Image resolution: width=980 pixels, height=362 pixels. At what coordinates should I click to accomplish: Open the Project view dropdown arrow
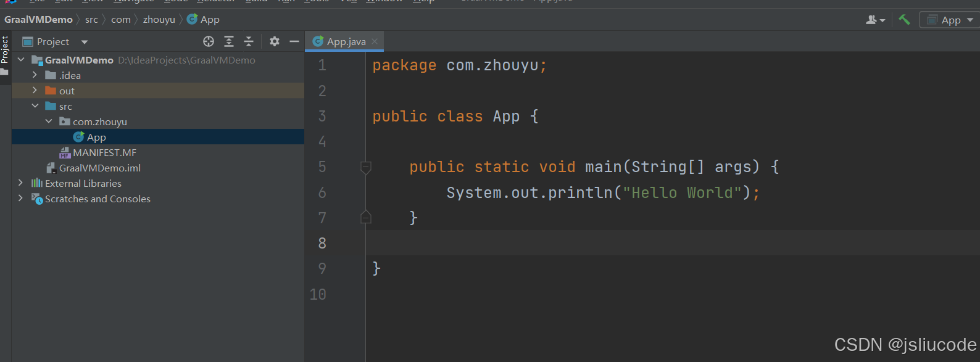coord(85,42)
